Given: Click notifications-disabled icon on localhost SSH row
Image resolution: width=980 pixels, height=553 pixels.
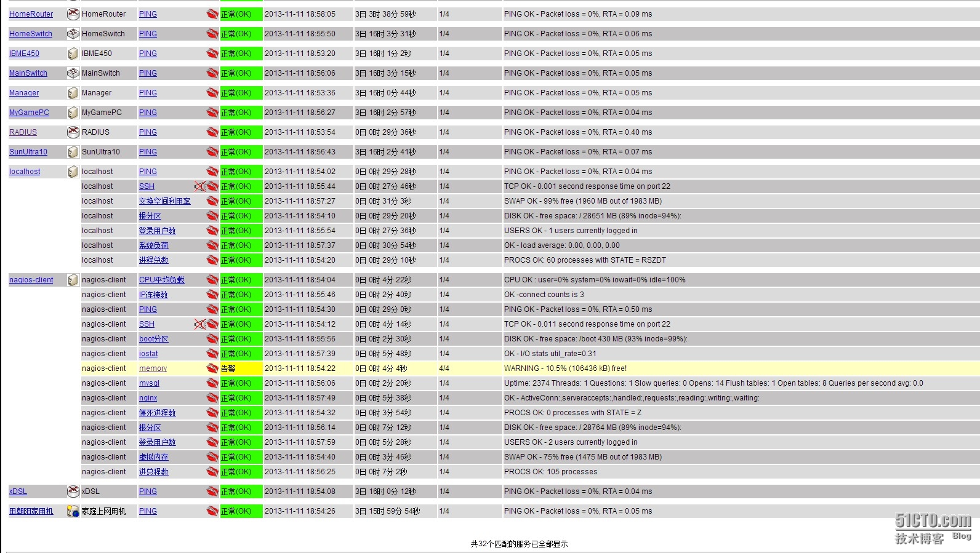Looking at the screenshot, I should point(199,186).
